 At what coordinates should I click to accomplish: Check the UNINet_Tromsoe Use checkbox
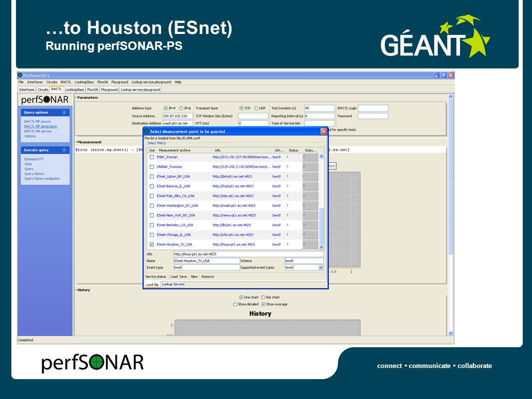[152, 167]
